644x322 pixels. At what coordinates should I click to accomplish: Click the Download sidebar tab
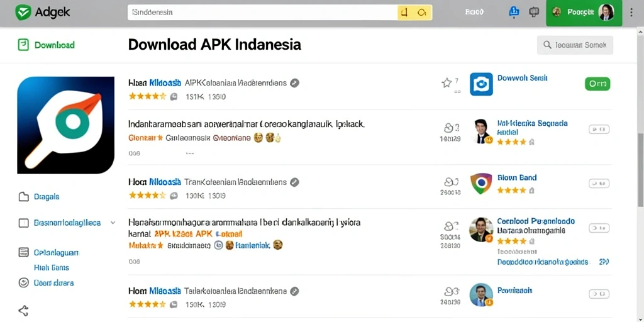click(46, 45)
